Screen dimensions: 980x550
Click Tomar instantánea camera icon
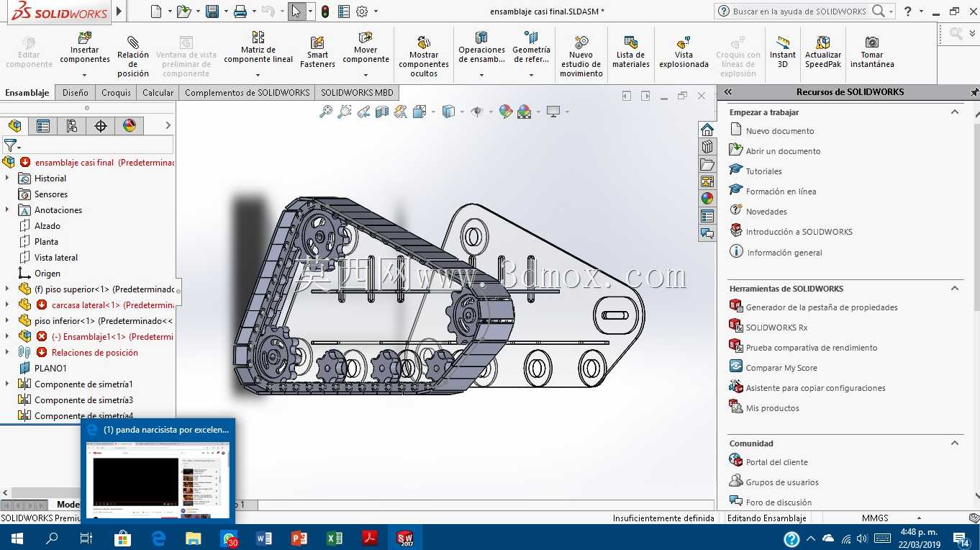click(x=872, y=42)
